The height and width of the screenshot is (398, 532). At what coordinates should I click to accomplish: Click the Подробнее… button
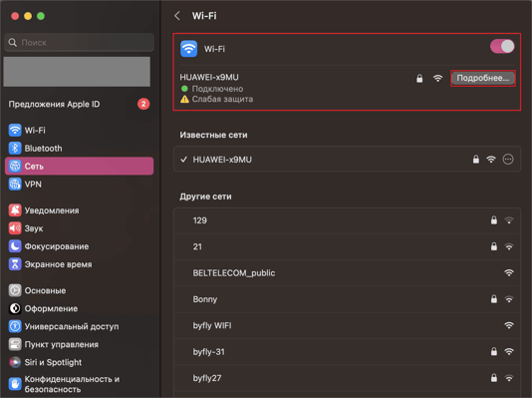click(x=483, y=78)
